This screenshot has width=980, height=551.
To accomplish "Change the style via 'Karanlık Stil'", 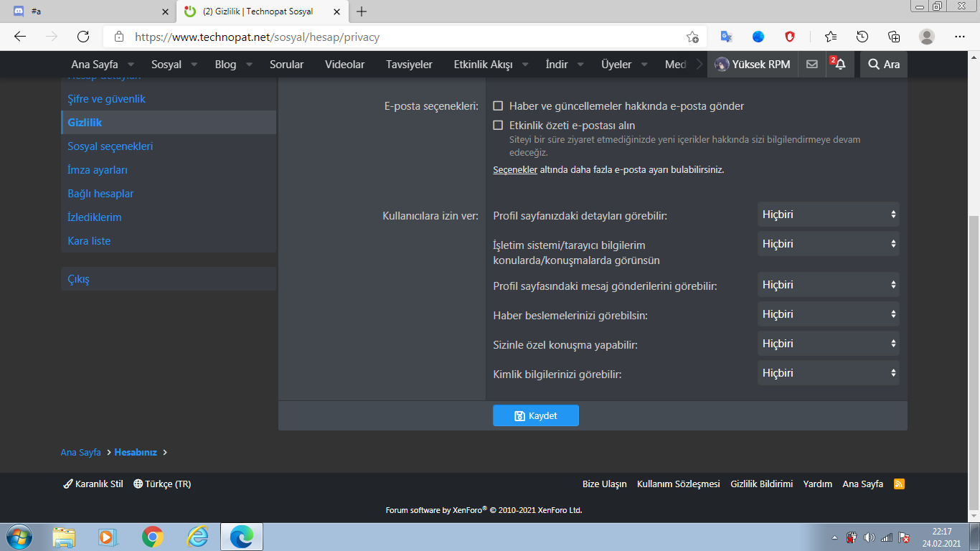I will click(x=93, y=484).
